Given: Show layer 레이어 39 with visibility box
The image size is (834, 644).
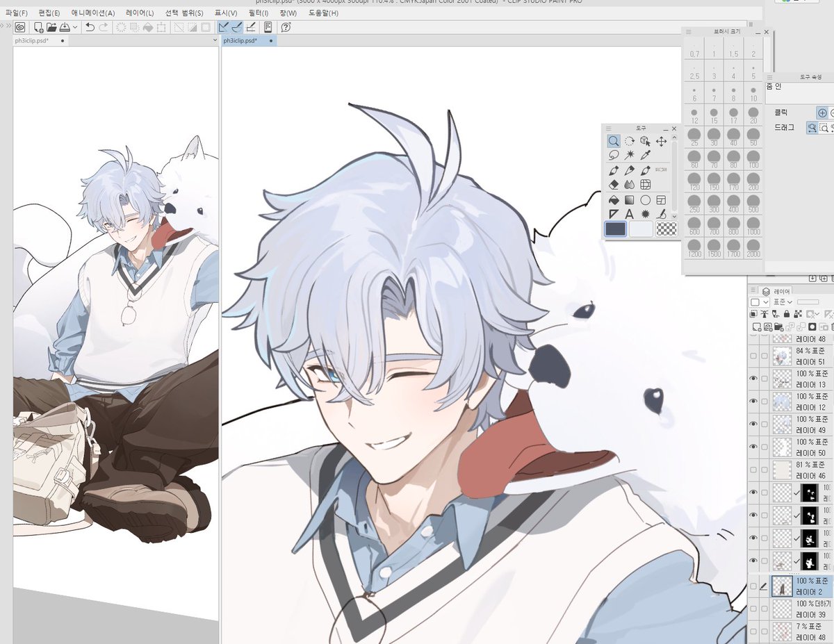Looking at the screenshot, I should click(x=753, y=609).
